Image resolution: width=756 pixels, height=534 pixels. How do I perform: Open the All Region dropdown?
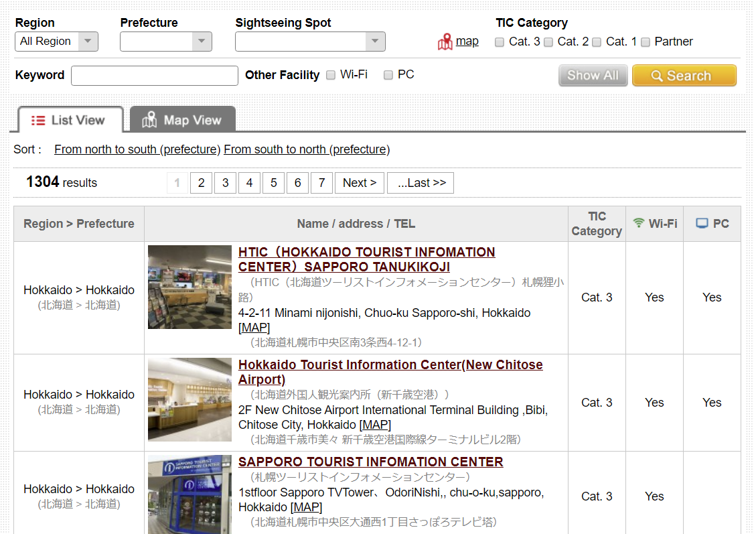[56, 42]
